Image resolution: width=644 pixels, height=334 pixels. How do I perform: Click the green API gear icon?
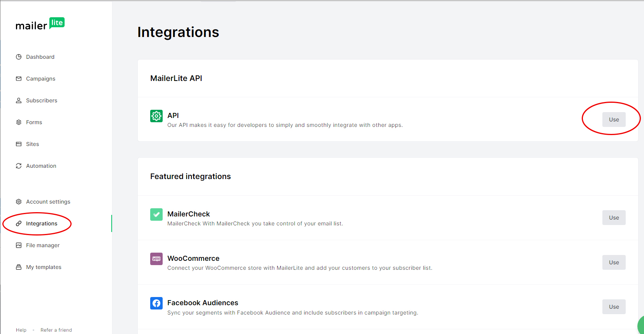click(x=156, y=116)
